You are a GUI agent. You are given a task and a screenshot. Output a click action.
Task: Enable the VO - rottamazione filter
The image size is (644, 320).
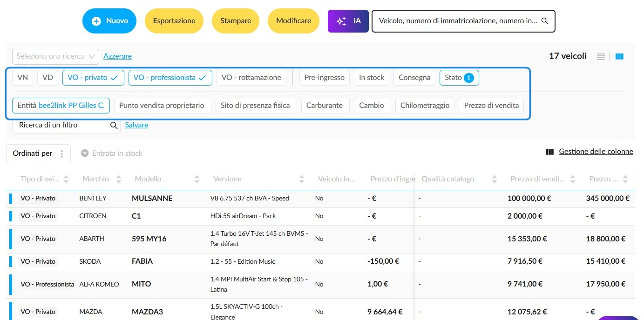251,78
